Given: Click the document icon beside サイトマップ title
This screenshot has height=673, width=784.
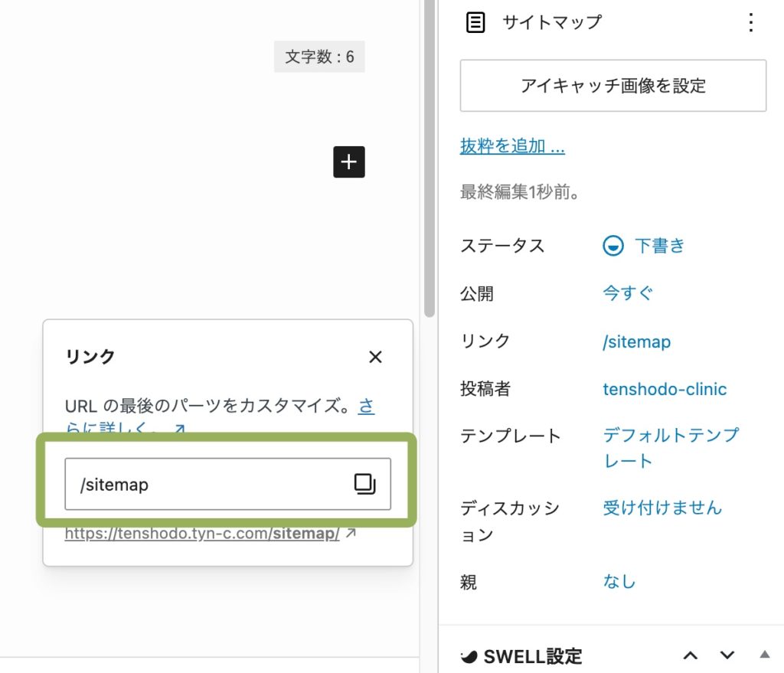Looking at the screenshot, I should click(x=475, y=22).
